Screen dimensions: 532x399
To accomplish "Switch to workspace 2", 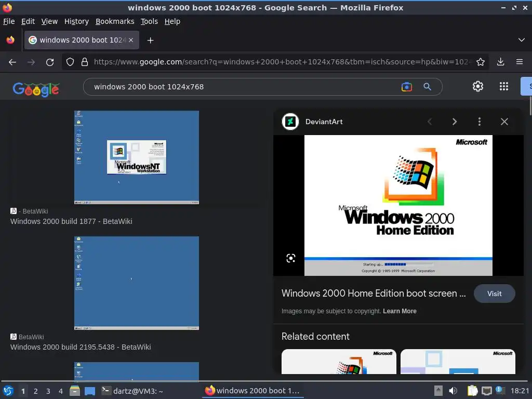I will [x=36, y=391].
